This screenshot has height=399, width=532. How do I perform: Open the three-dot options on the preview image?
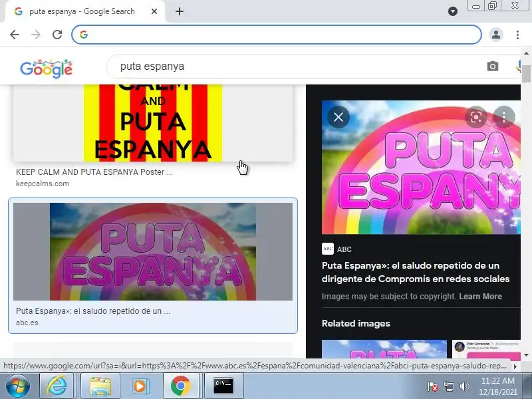[504, 118]
